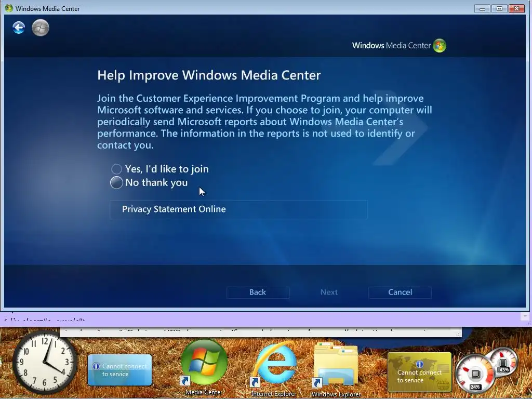Close the Windows Media Center window
Screen dimensions: 532x399
tap(517, 8)
